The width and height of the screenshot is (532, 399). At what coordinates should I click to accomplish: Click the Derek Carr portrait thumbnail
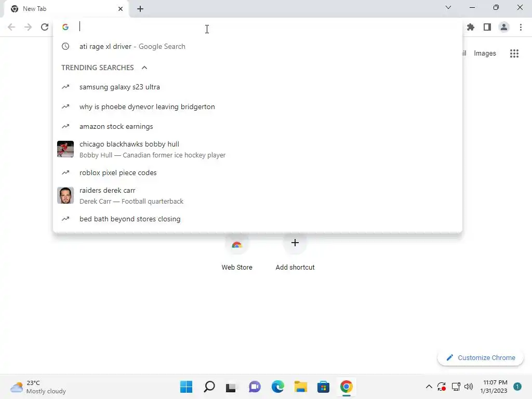(65, 195)
